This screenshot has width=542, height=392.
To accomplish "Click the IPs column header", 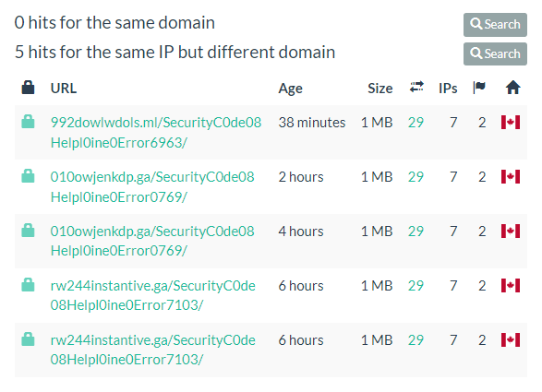I will click(448, 89).
